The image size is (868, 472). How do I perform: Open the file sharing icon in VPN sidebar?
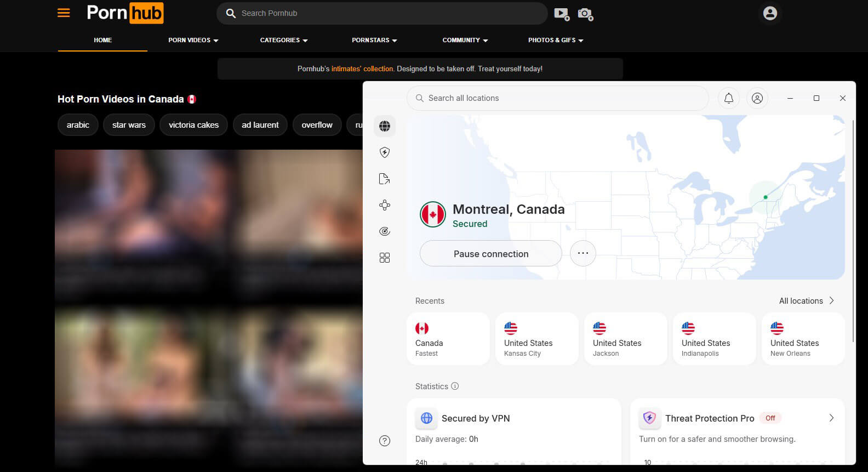pyautogui.click(x=385, y=179)
